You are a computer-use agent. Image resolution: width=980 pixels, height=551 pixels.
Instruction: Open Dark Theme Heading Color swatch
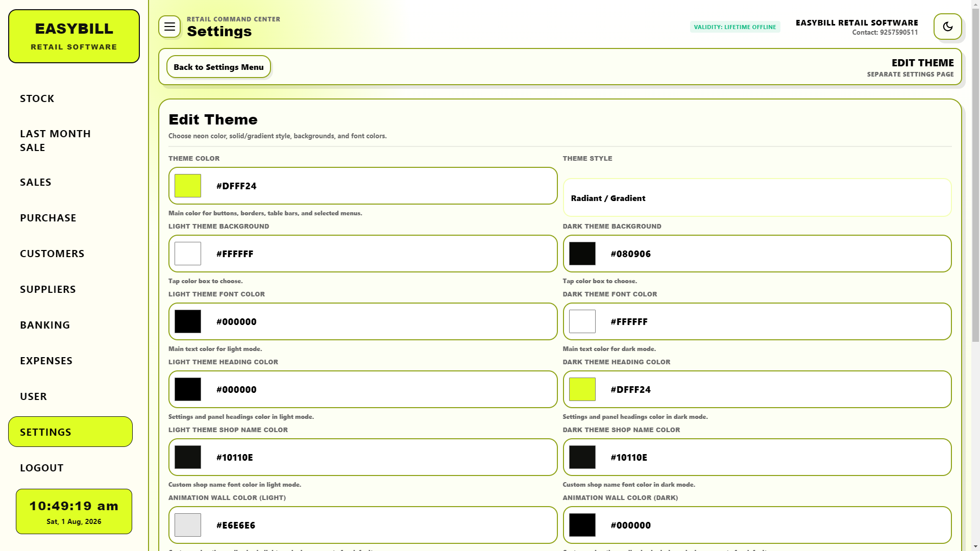(x=582, y=389)
